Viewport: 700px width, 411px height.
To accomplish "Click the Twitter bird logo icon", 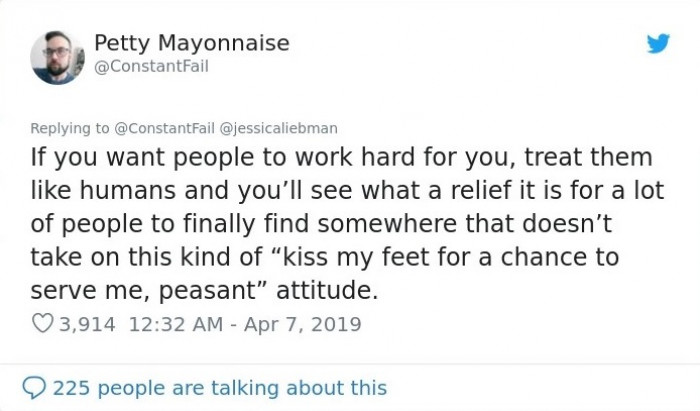I will click(656, 44).
